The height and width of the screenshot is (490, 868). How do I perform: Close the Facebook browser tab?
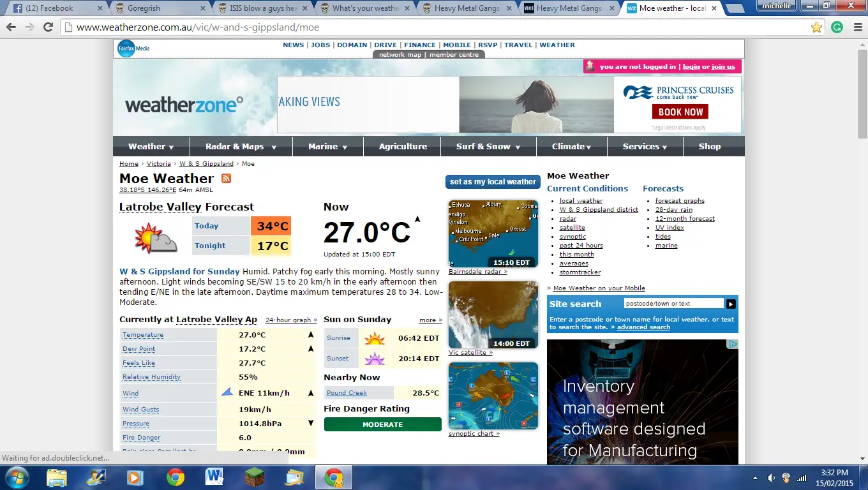point(100,8)
